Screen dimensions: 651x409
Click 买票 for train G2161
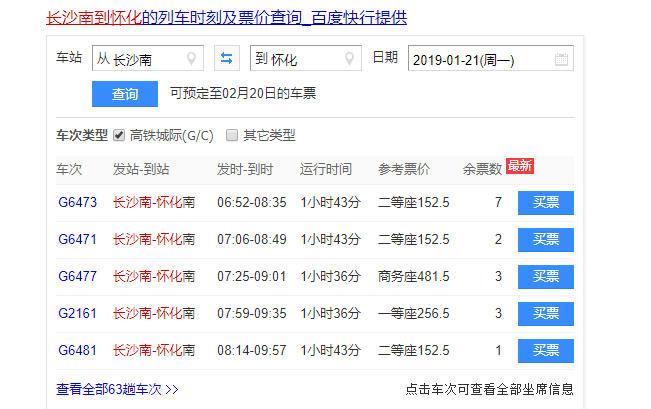545,314
